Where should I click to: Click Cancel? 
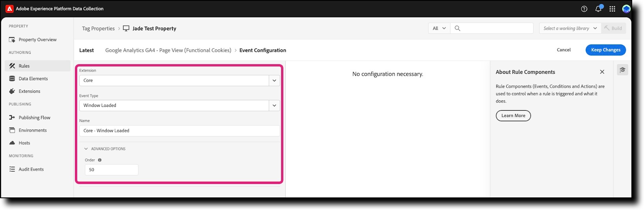click(564, 50)
